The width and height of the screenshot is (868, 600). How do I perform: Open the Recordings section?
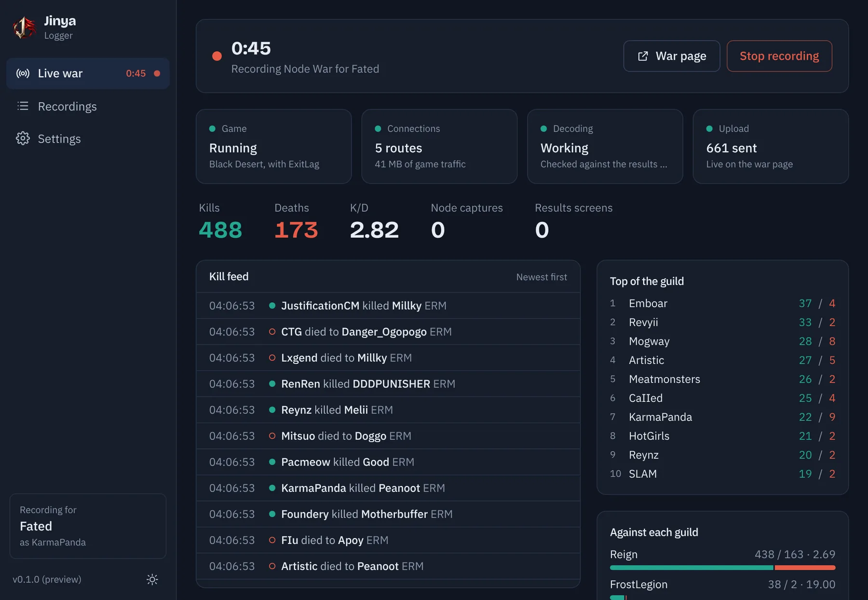(x=88, y=106)
